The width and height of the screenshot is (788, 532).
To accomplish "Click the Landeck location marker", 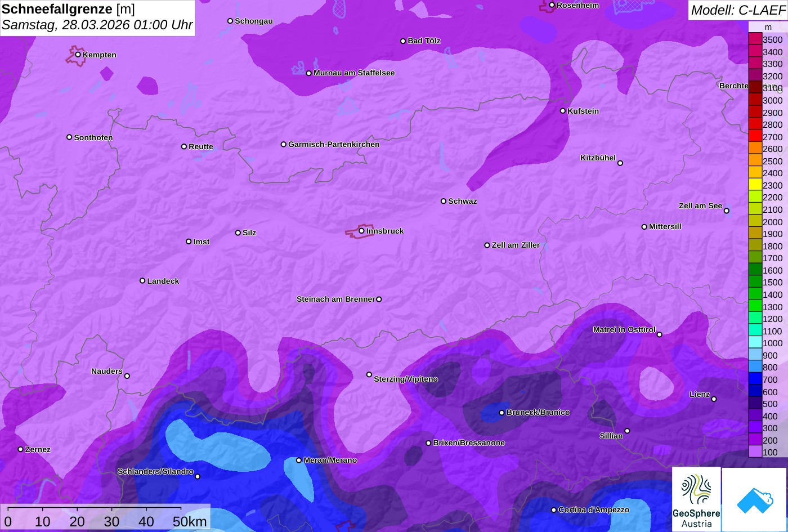I will [x=142, y=280].
